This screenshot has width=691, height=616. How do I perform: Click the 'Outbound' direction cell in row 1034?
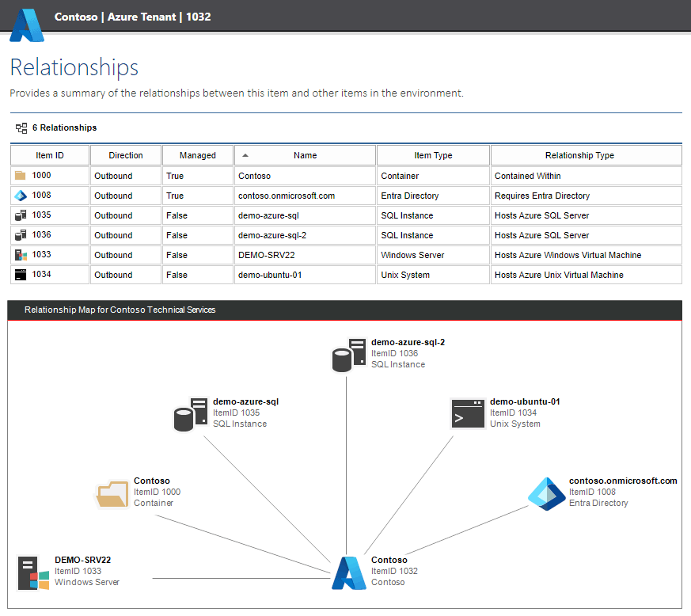[126, 275]
